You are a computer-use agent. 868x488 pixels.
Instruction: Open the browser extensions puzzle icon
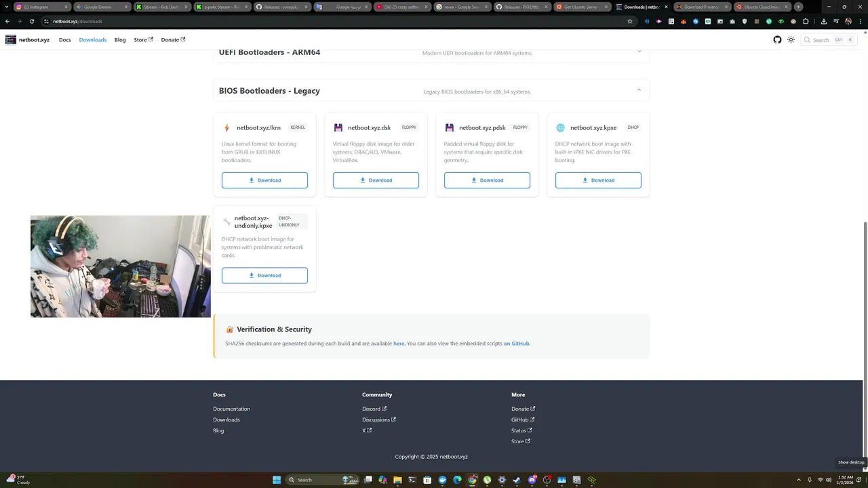pos(806,21)
